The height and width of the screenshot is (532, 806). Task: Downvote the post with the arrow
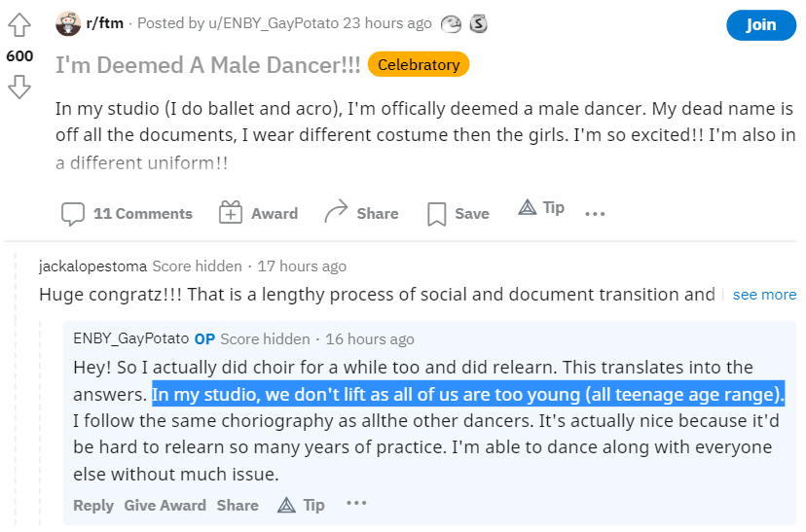[19, 87]
